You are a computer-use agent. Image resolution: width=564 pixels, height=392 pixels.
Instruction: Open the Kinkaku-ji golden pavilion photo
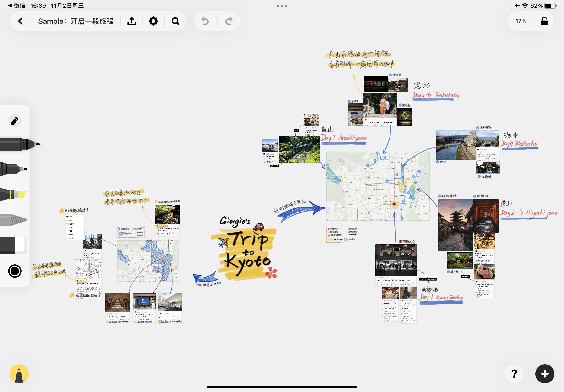(x=398, y=85)
